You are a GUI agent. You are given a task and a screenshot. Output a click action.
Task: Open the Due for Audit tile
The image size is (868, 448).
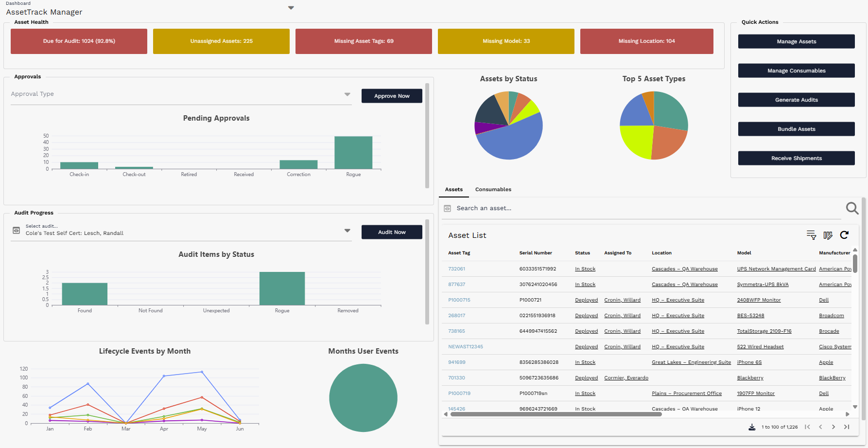(79, 41)
